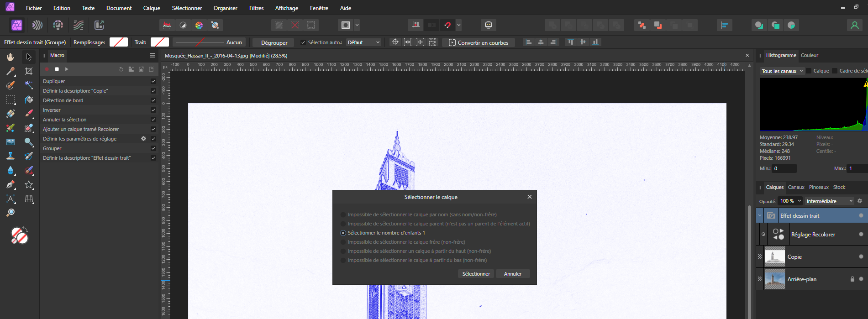
Task: Select the Zoom magnifier tool
Action: [10, 213]
